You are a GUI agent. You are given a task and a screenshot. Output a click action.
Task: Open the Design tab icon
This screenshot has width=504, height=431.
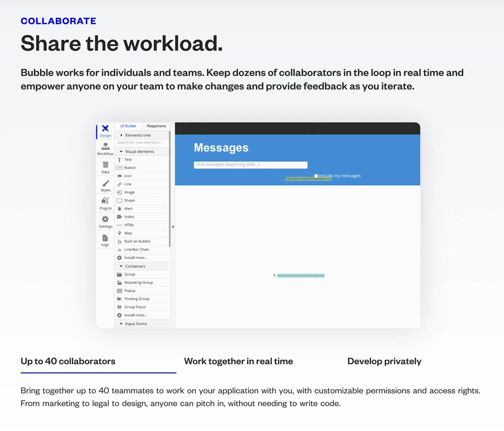(x=105, y=128)
